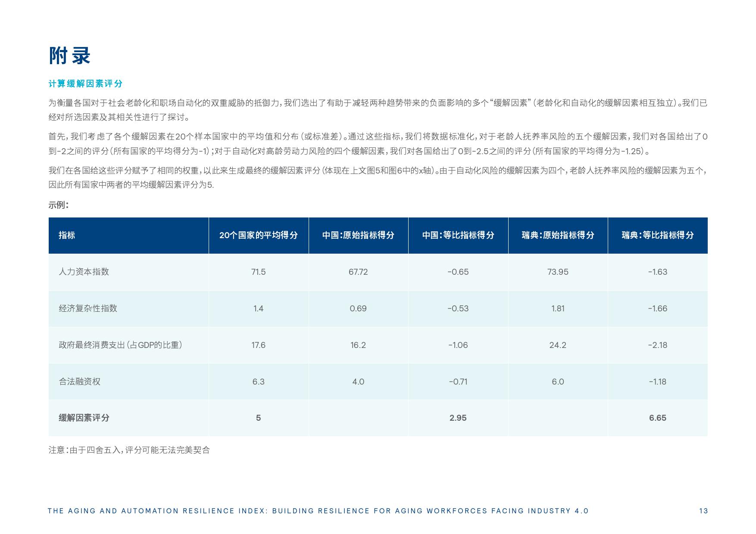This screenshot has width=756, height=534.
Task: Click the 政府最终消费支出 row label
Action: point(120,345)
